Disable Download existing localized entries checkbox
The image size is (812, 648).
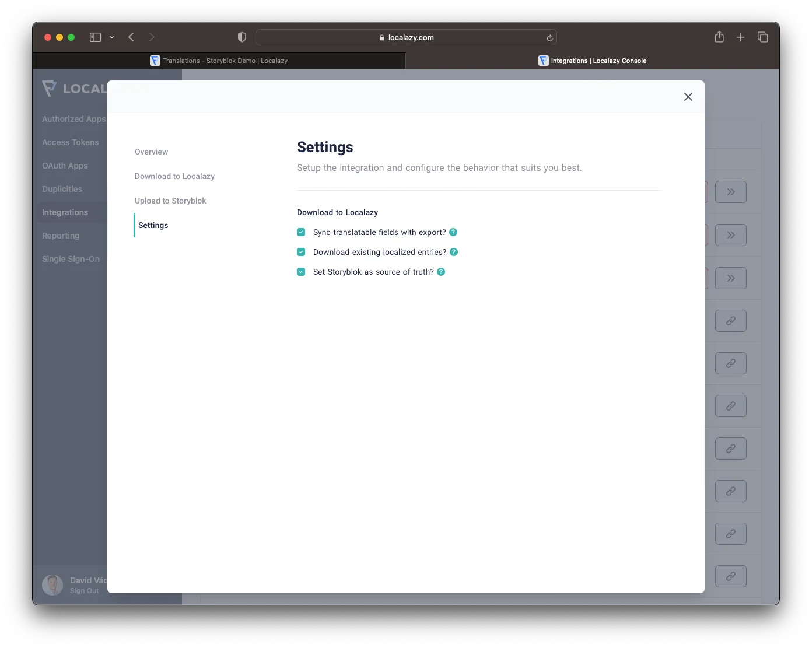(x=301, y=252)
